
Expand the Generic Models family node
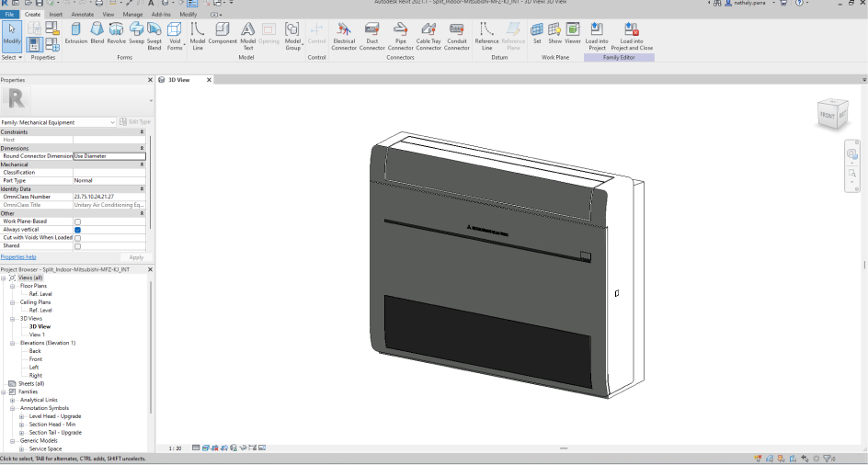coord(13,440)
